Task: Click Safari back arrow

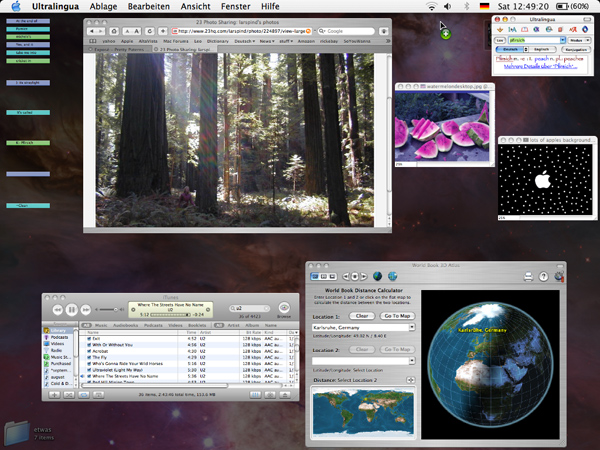Action: pos(91,31)
